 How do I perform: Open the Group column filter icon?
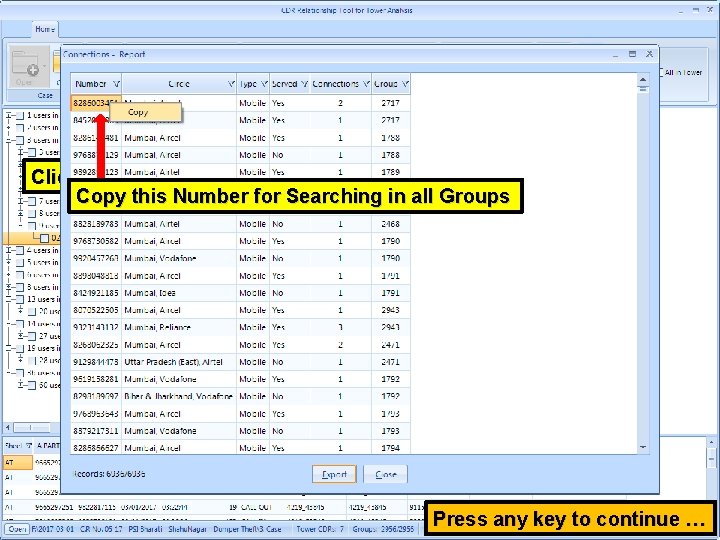coord(405,84)
